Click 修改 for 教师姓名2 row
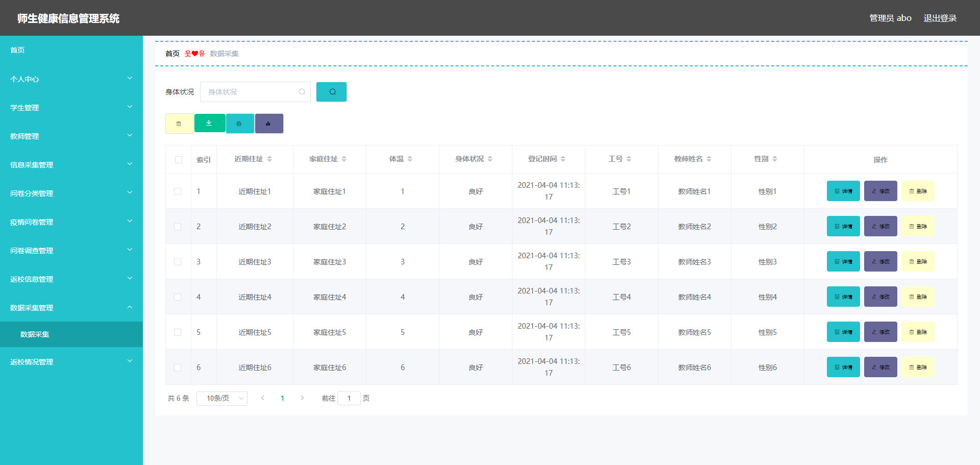The width and height of the screenshot is (980, 465). click(880, 226)
